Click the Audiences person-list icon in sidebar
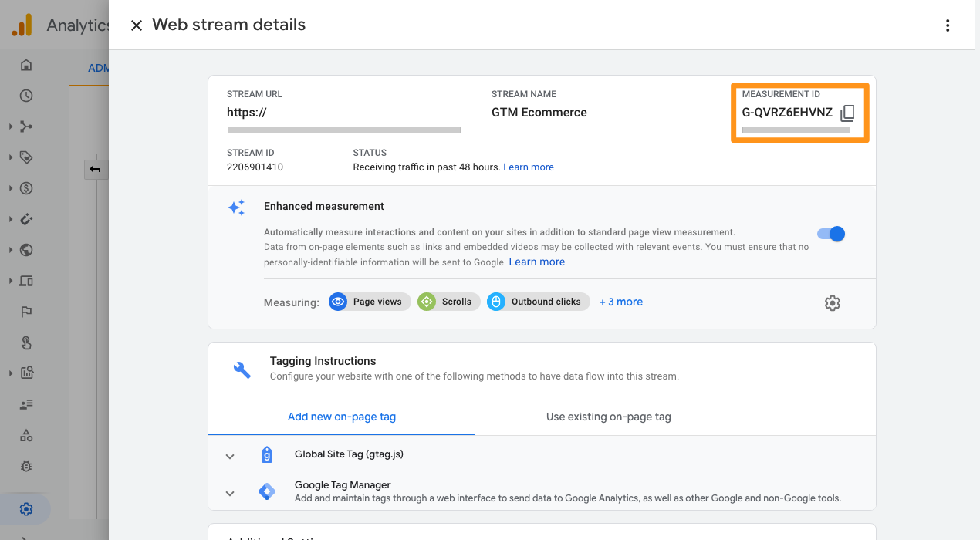Screen dimensions: 980x540 click(26, 404)
